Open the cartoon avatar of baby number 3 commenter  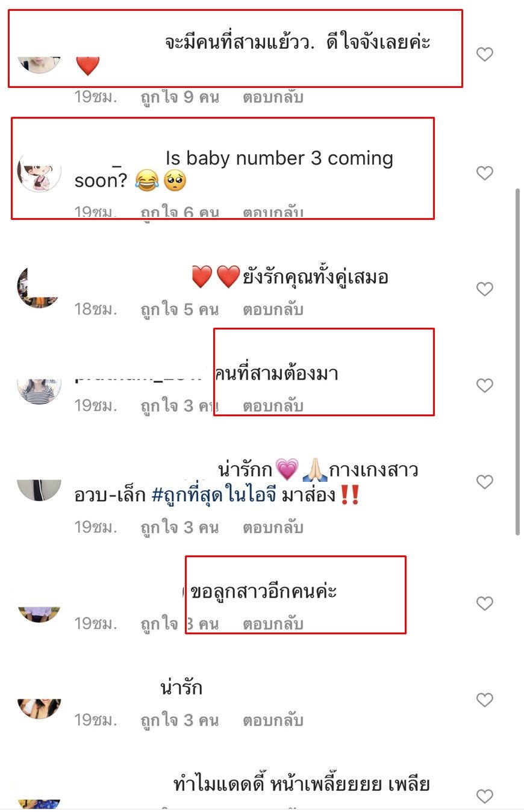coord(39,172)
